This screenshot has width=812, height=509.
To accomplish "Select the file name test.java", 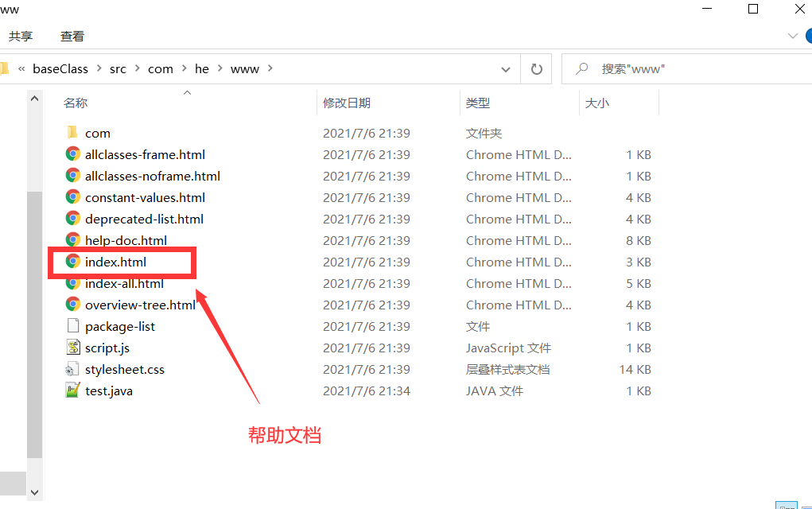I will click(109, 391).
